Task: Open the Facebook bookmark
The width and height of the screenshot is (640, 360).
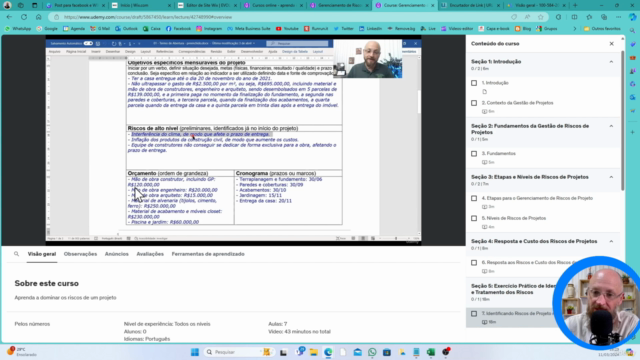Action: pyautogui.click(x=178, y=29)
